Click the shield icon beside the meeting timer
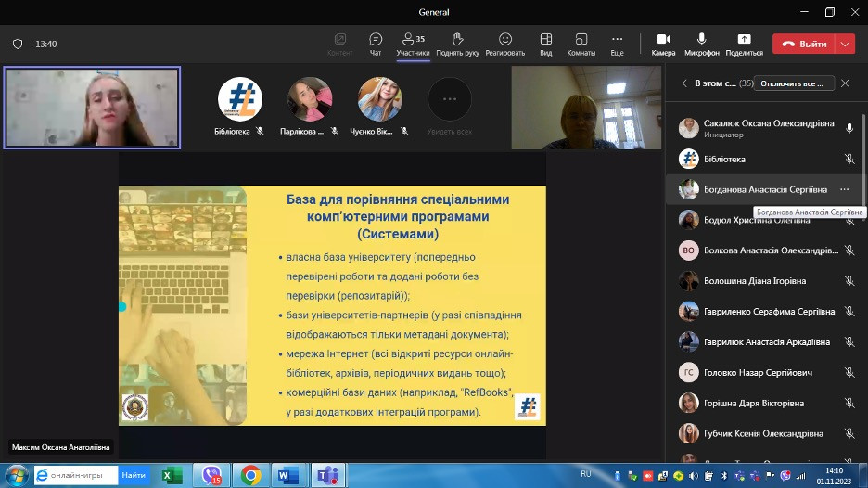The height and width of the screenshot is (488, 868). pyautogui.click(x=18, y=44)
